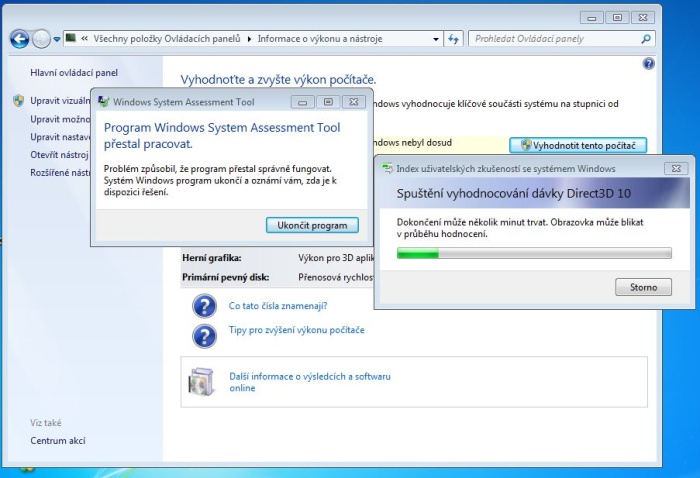700x478 pixels.
Task: Close the Index uživatelských zkušeností dialog
Action: (676, 169)
